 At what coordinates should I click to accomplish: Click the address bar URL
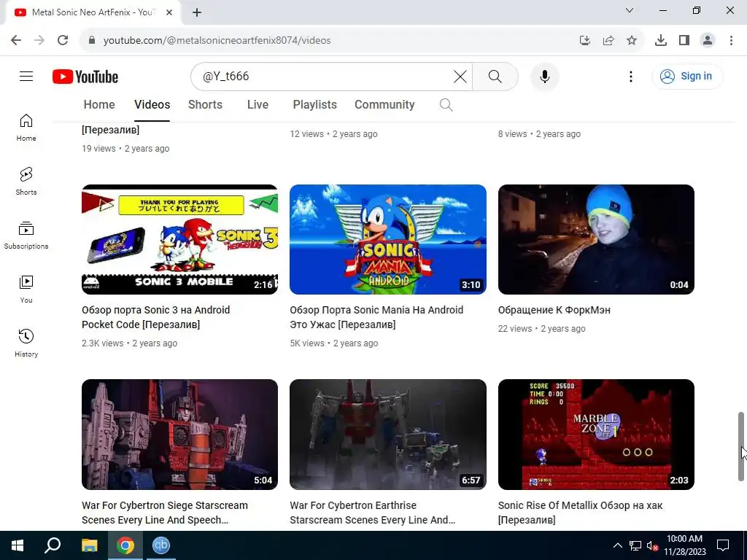(217, 41)
